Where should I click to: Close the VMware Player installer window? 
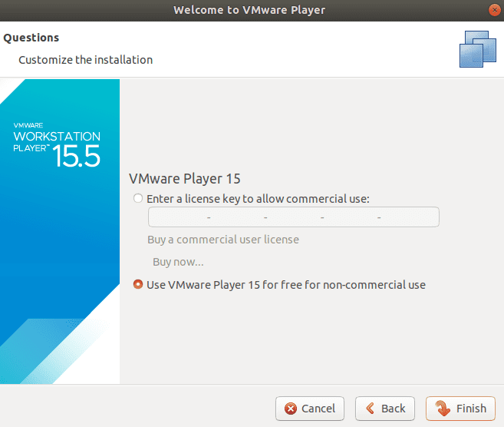point(494,10)
